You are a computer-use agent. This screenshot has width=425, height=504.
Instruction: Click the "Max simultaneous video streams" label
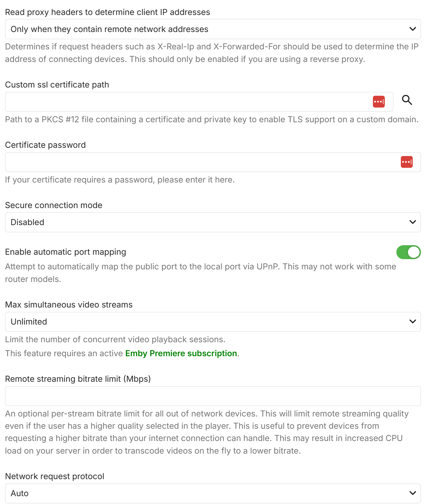click(x=69, y=305)
